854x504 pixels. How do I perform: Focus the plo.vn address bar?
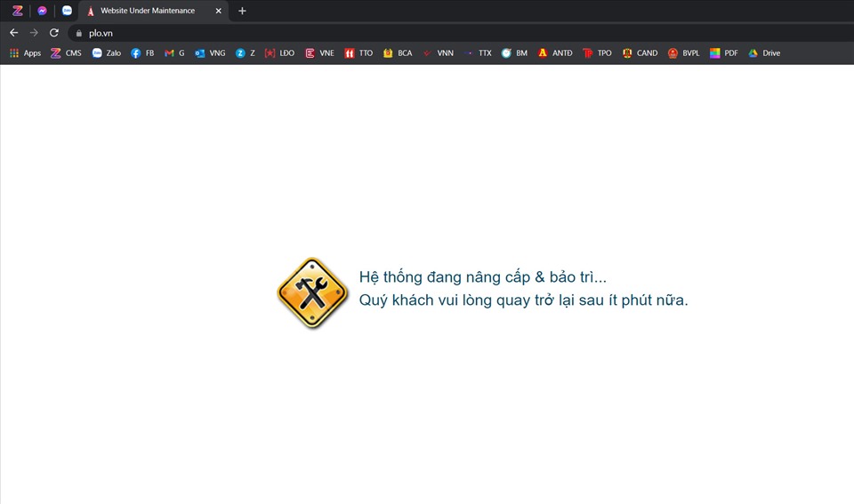click(x=463, y=33)
